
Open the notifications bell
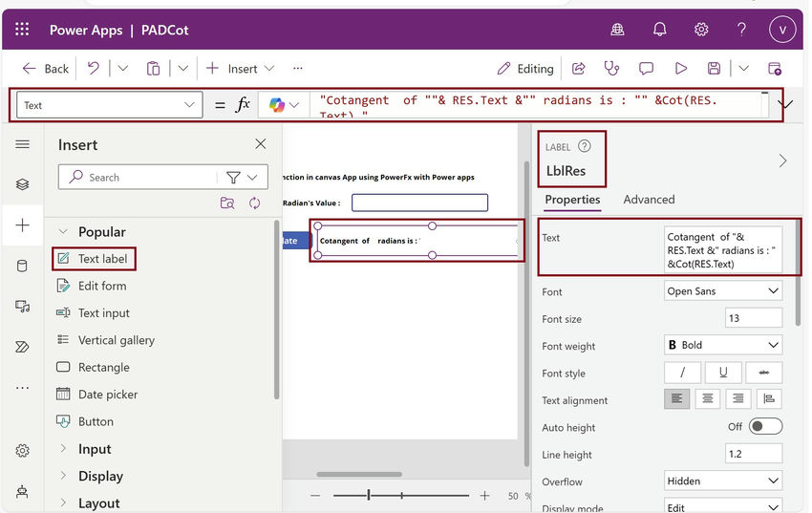click(659, 30)
